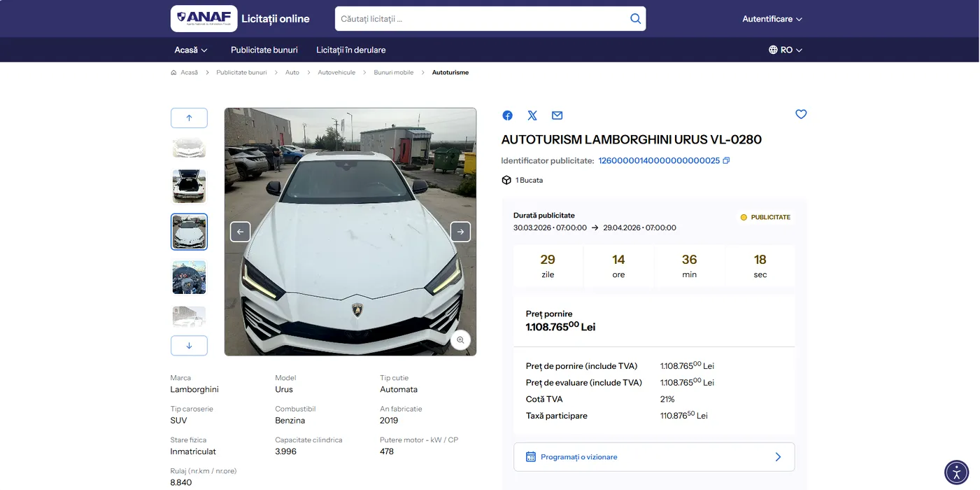980x490 pixels.
Task: Share listing on Facebook
Action: point(508,115)
